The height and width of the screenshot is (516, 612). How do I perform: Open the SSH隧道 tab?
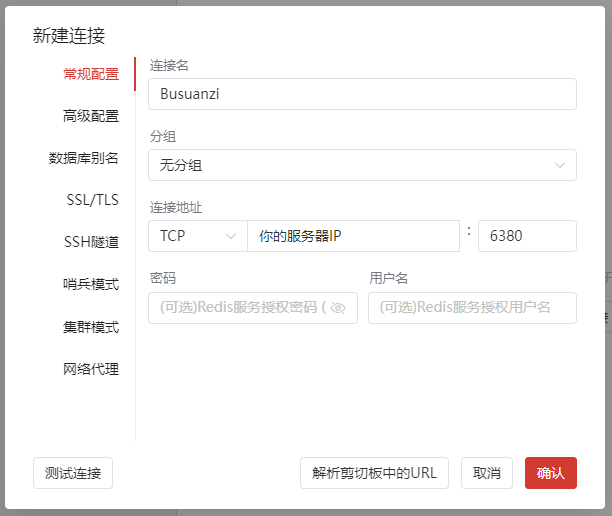90,242
